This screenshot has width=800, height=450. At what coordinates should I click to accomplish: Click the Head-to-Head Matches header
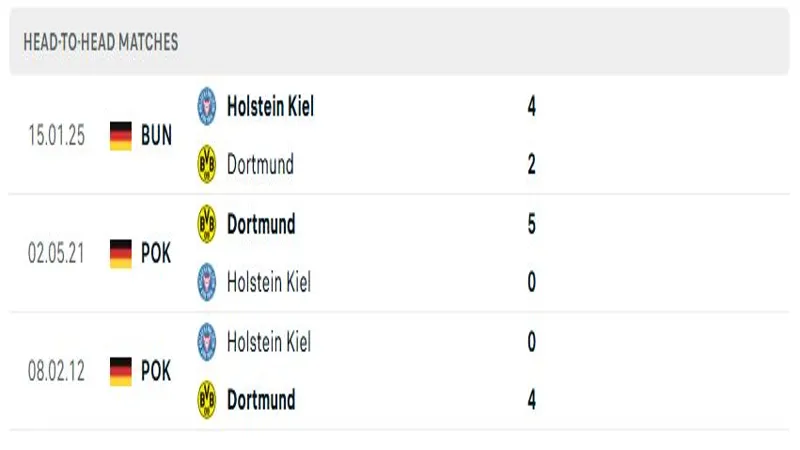pos(101,42)
